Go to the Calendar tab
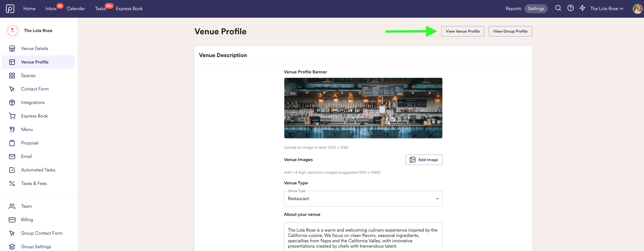The height and width of the screenshot is (251, 644). (76, 9)
